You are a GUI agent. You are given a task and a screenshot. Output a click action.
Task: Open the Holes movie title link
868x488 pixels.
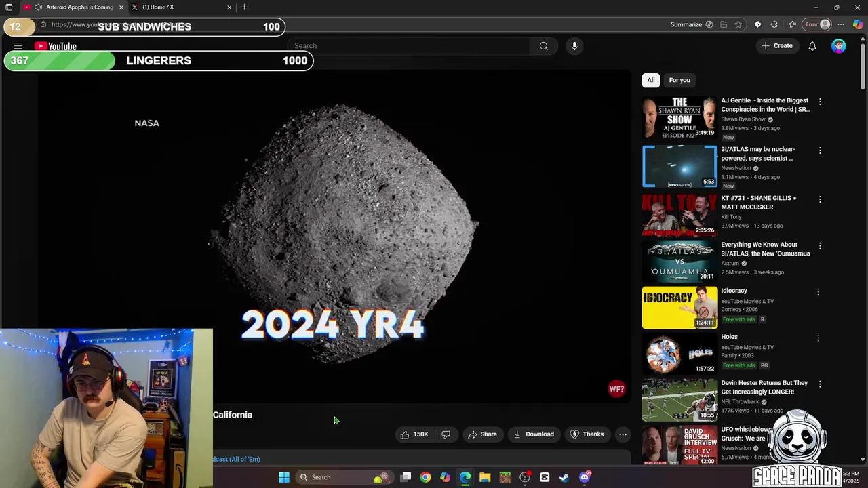tap(729, 337)
